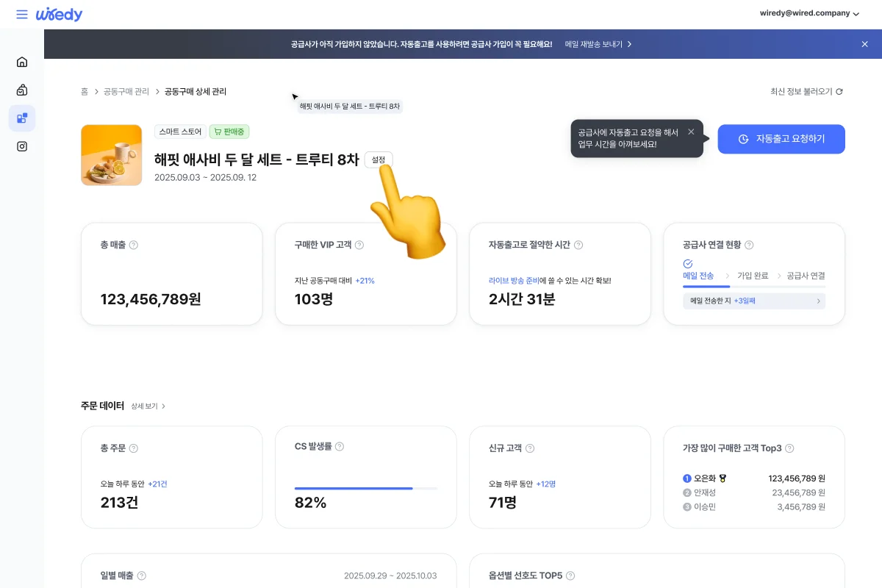Screen dimensions: 882x588
Task: Click help icon next to 공급사 연결 현황
Action: 749,245
